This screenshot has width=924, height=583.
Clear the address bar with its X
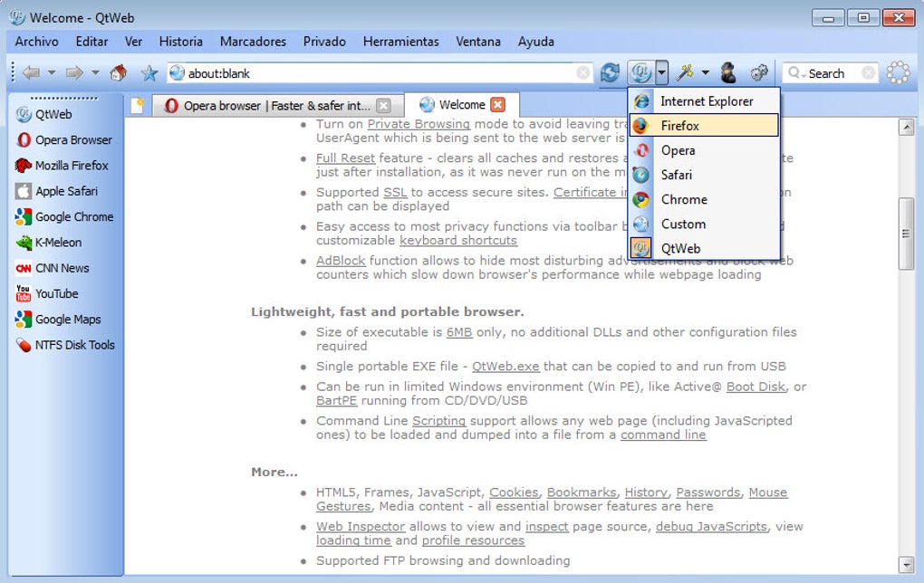[582, 73]
